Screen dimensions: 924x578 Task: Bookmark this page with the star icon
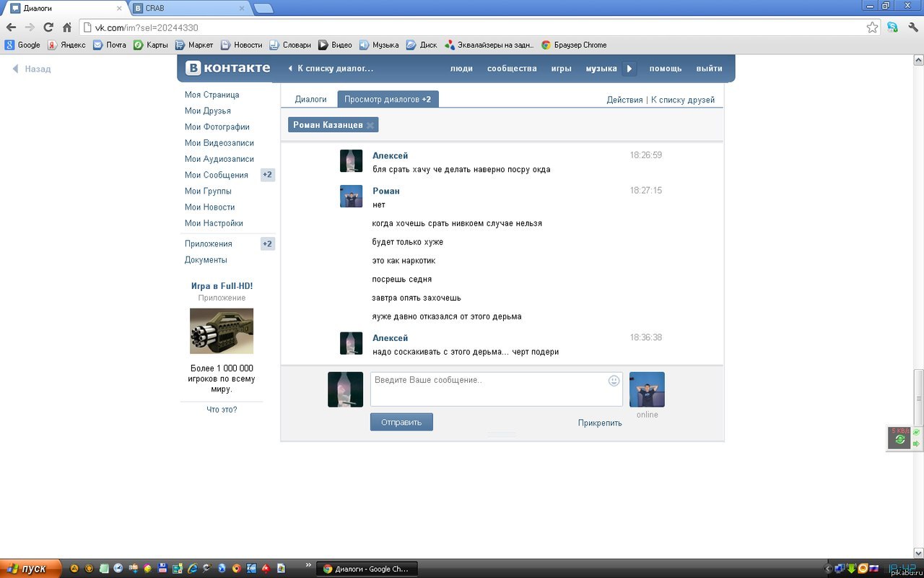[873, 27]
